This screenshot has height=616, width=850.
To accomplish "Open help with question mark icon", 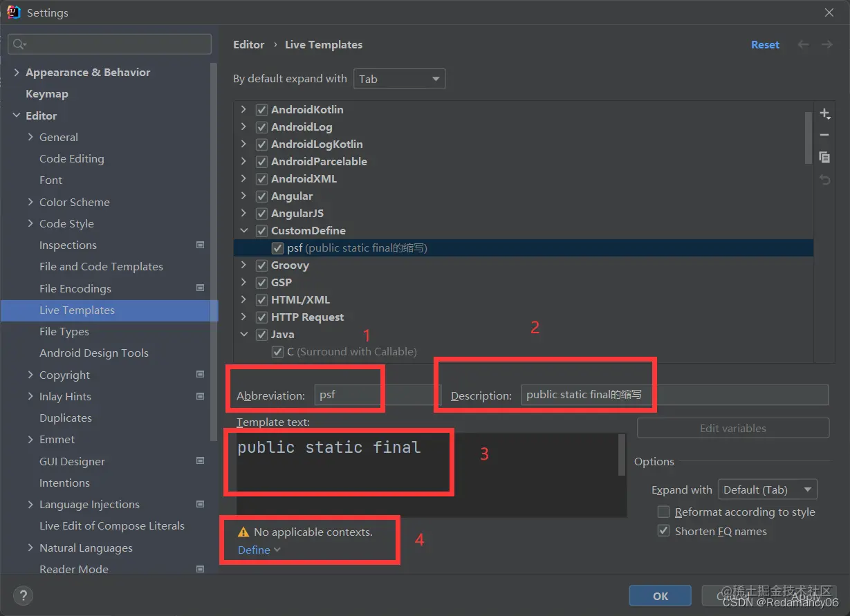I will click(23, 595).
